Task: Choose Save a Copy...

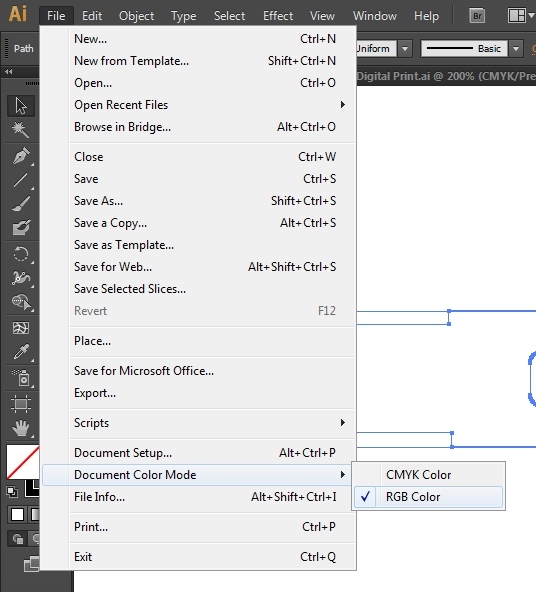Action: [x=199, y=223]
